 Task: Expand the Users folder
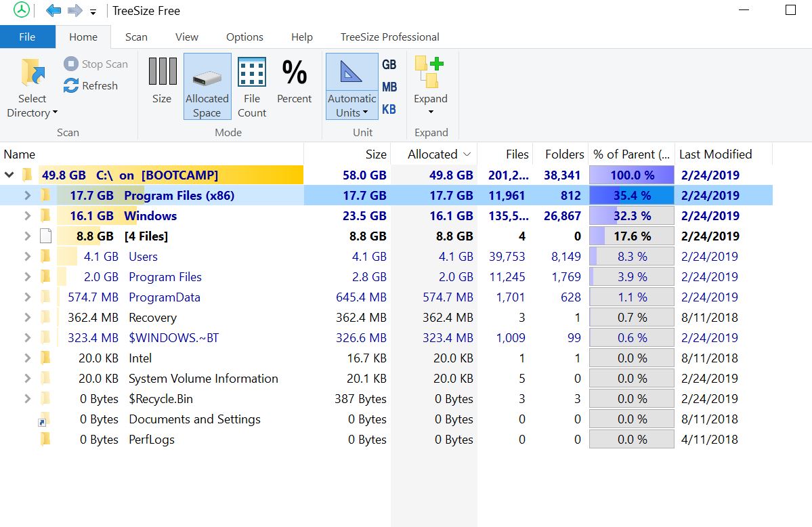click(28, 256)
